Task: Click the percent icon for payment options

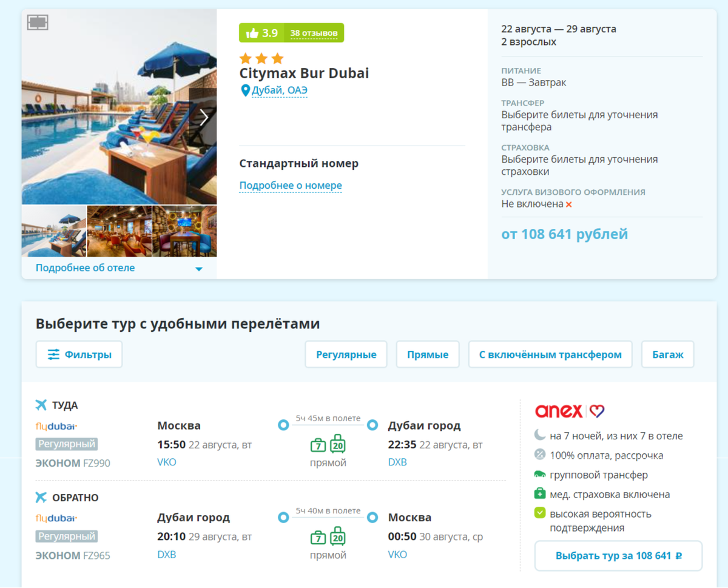Action: [x=540, y=454]
